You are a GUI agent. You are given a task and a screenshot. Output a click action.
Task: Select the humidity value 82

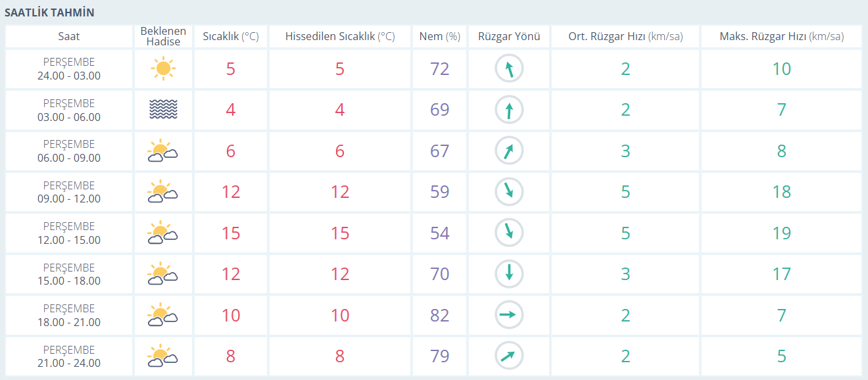click(x=439, y=315)
